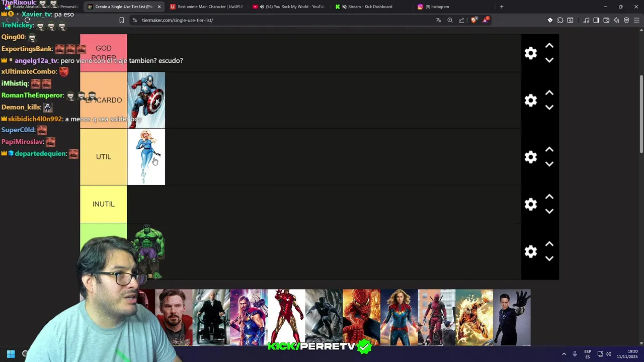
Task: Select Professor X in wheelchair image
Action: (x=211, y=317)
